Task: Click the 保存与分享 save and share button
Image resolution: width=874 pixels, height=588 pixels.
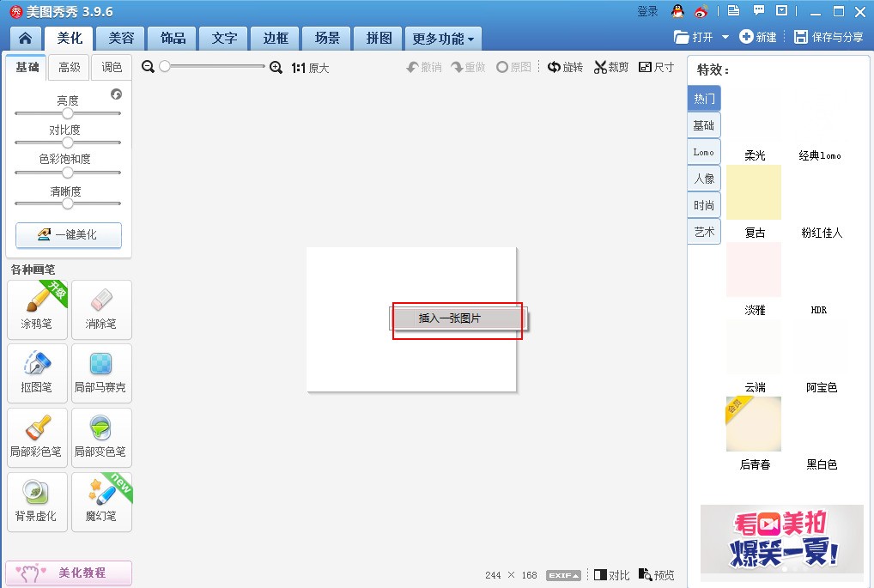Action: (828, 37)
